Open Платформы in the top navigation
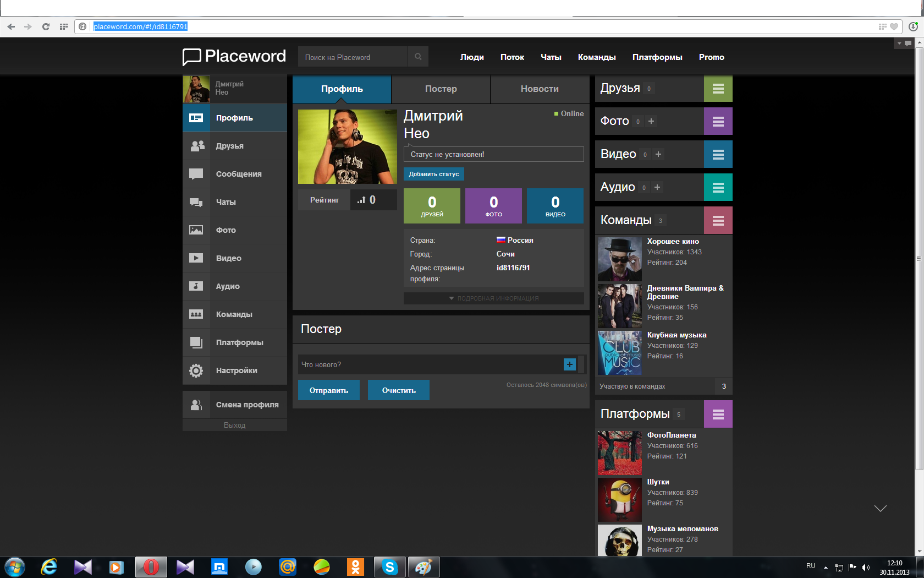 pos(657,57)
